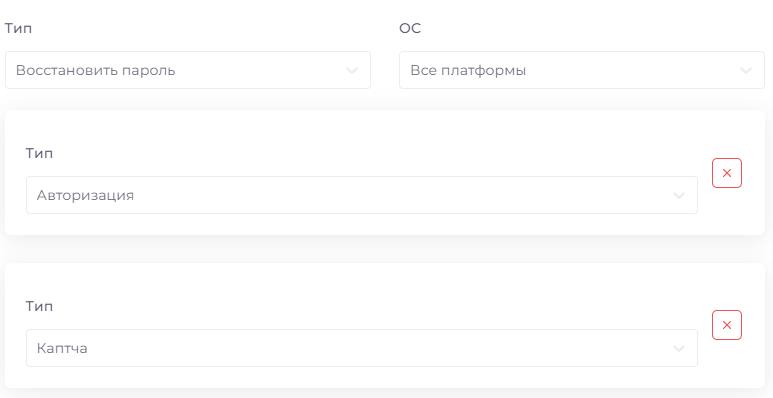Image resolution: width=773 pixels, height=398 pixels.
Task: Click Тип label above Каптча field
Action: pos(39,306)
